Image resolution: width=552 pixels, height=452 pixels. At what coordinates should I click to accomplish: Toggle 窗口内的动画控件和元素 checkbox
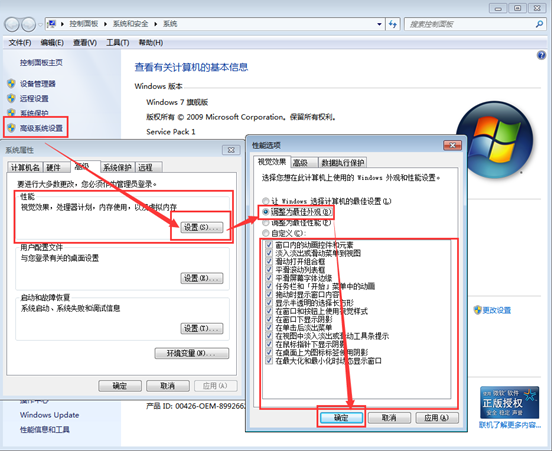269,245
